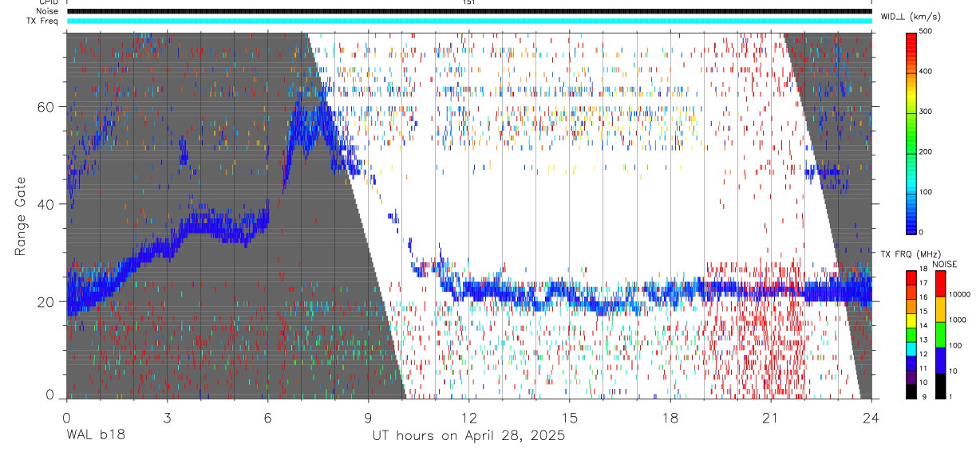Click the '3' hour tick label
Viewport: 980px width, 452px height.
click(167, 417)
